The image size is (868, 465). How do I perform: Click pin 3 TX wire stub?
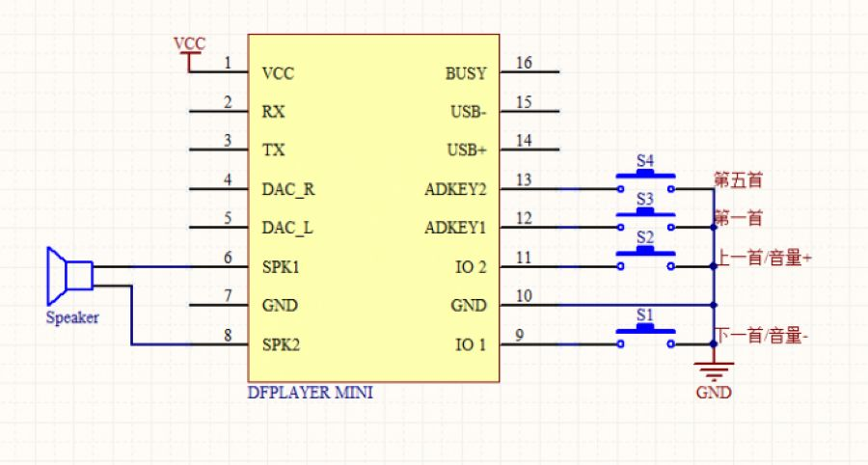[x=219, y=150]
